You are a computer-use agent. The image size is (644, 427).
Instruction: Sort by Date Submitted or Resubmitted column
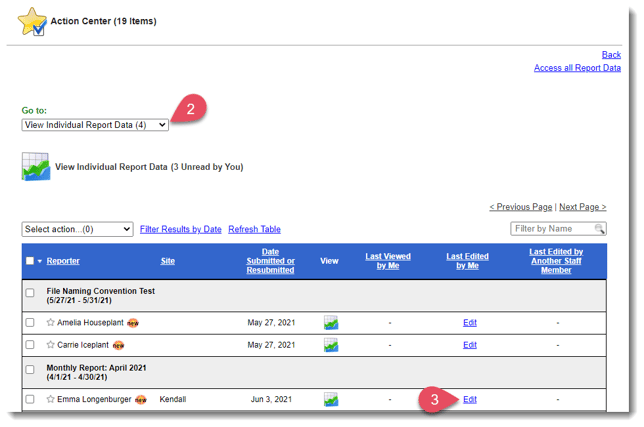270,261
